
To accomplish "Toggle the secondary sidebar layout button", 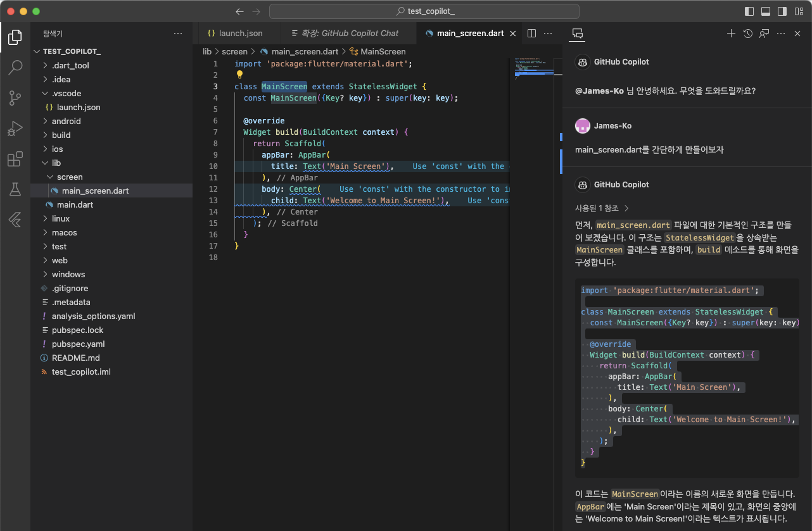I will pyautogui.click(x=782, y=11).
